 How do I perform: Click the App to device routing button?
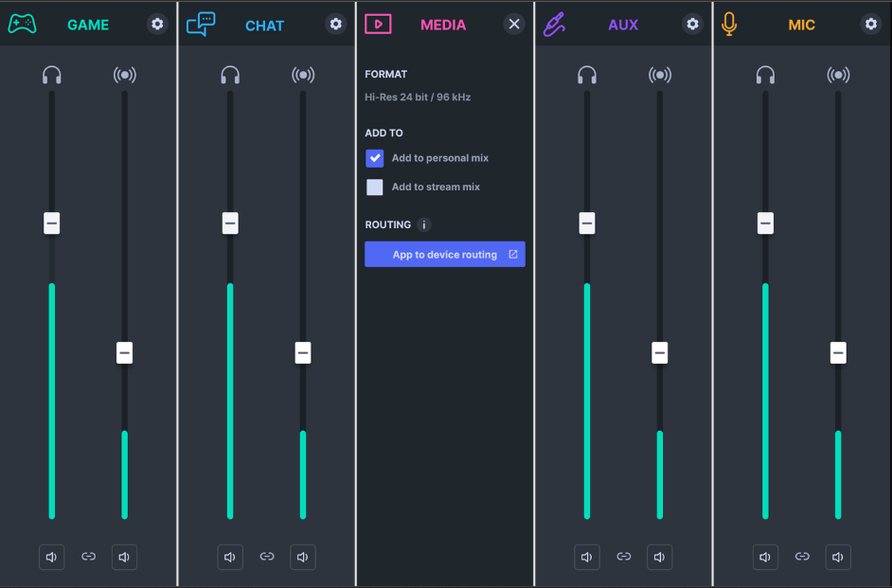pos(444,254)
